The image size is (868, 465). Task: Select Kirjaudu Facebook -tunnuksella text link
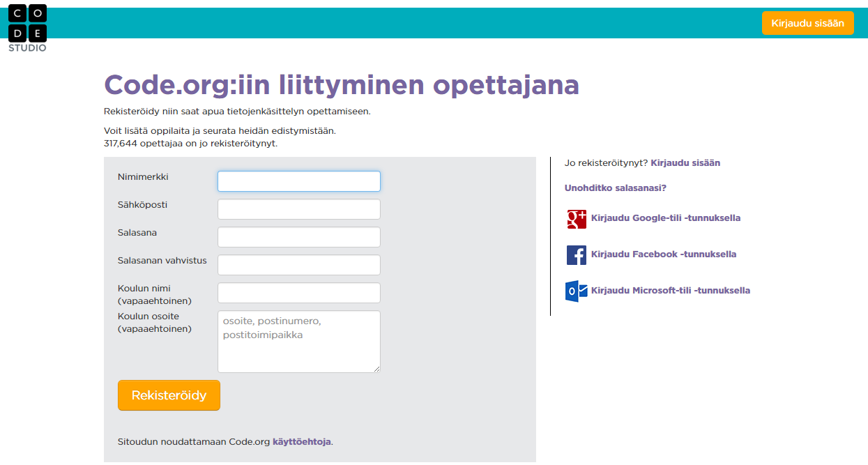(663, 254)
